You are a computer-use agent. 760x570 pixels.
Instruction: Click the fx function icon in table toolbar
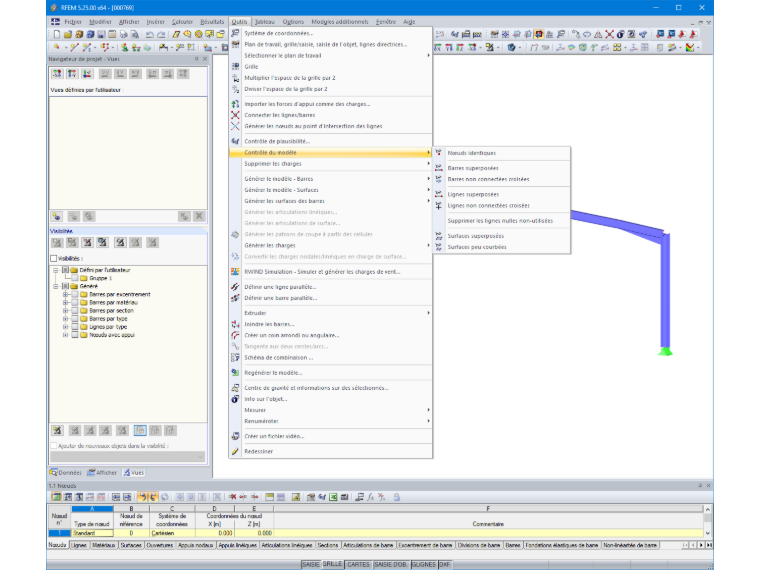tap(371, 497)
